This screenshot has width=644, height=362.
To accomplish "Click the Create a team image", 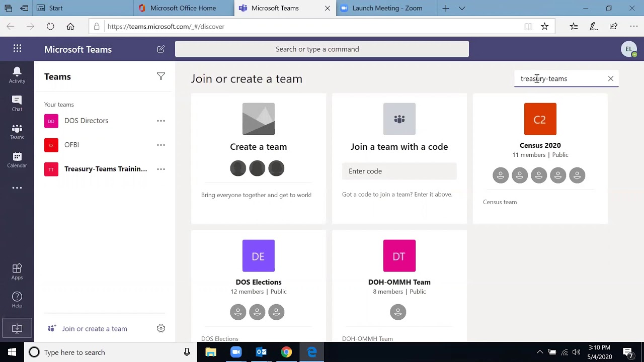I will click(259, 119).
